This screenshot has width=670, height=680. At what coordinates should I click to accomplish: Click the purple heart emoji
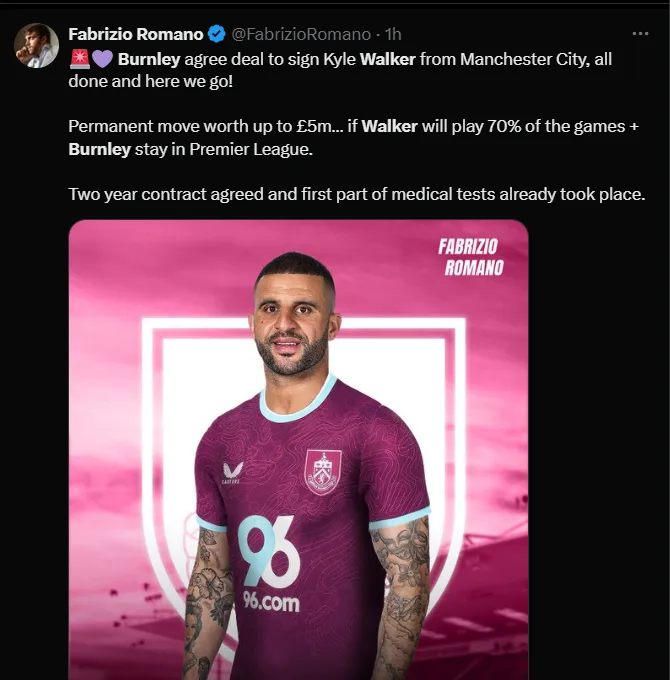click(102, 59)
